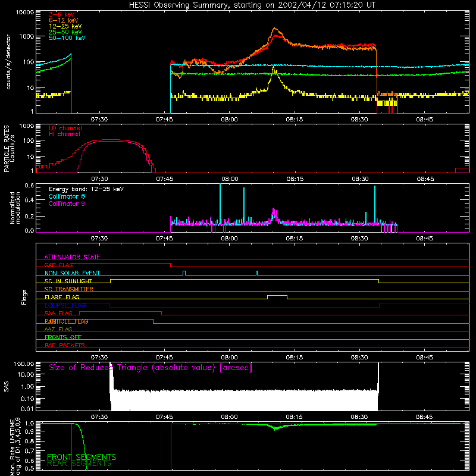Click the 10000 tick label on count-rate axis

click(x=25, y=12)
